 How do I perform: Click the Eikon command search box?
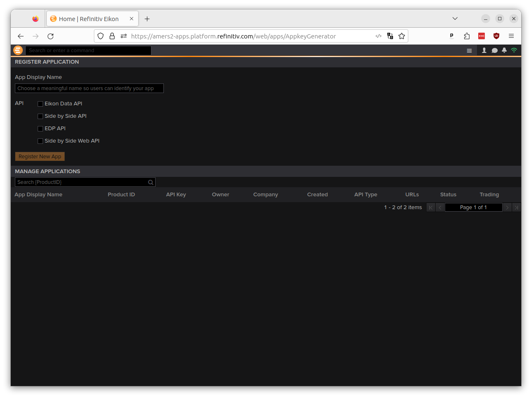pos(89,50)
